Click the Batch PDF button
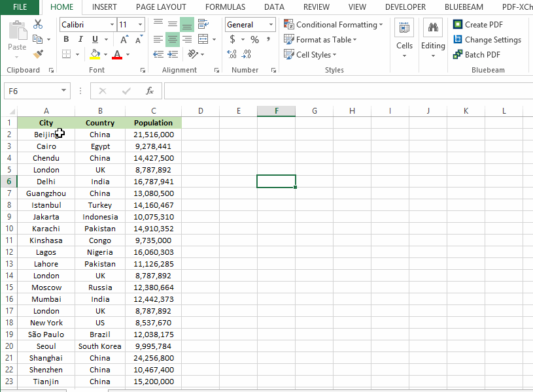 (x=476, y=54)
